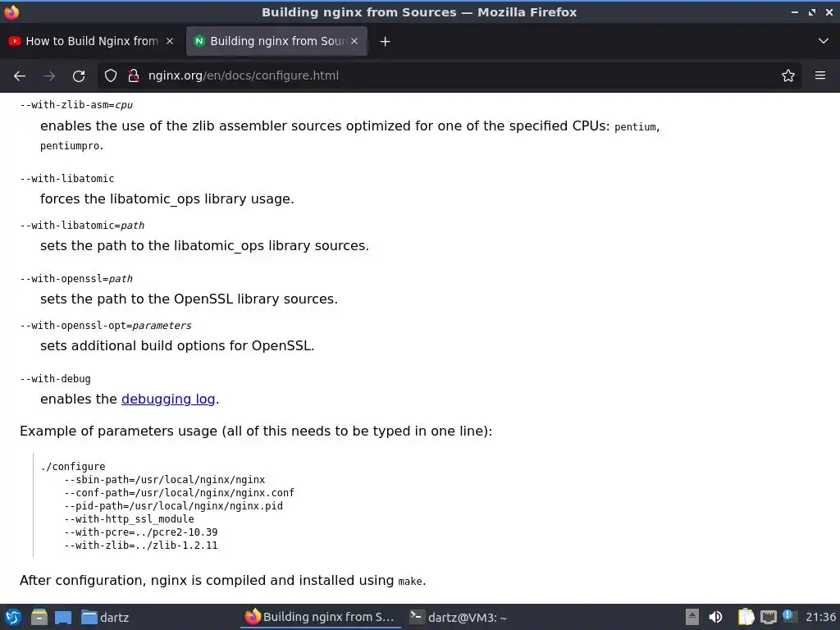Click the --conf-path example line

[179, 493]
